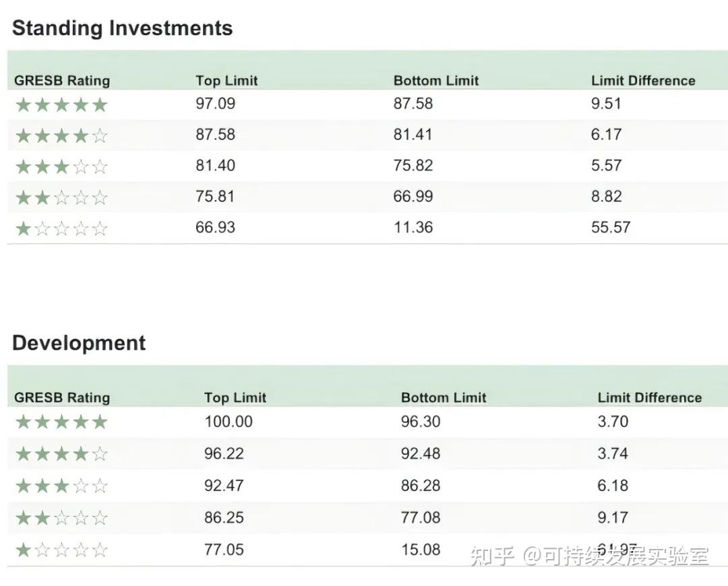Click the five-star rating in Standing Investments
Image resolution: width=728 pixels, height=586 pixels.
[61, 105]
